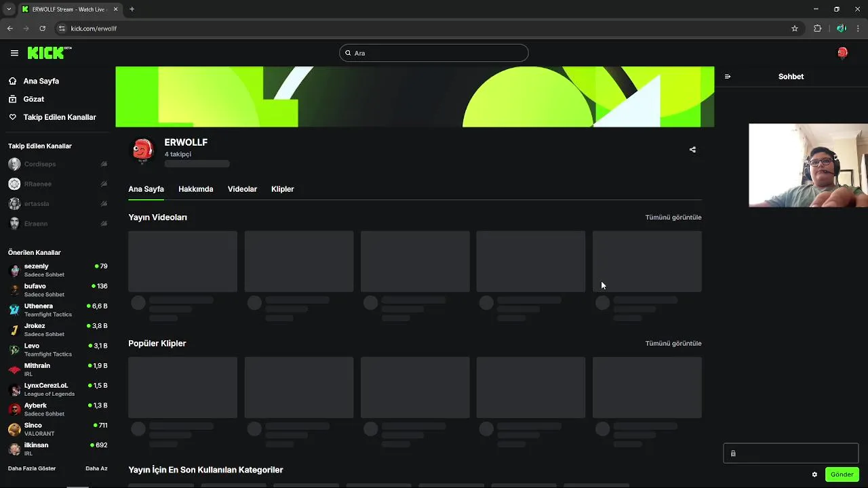Switch to the Videolar tab
868x488 pixels.
242,189
